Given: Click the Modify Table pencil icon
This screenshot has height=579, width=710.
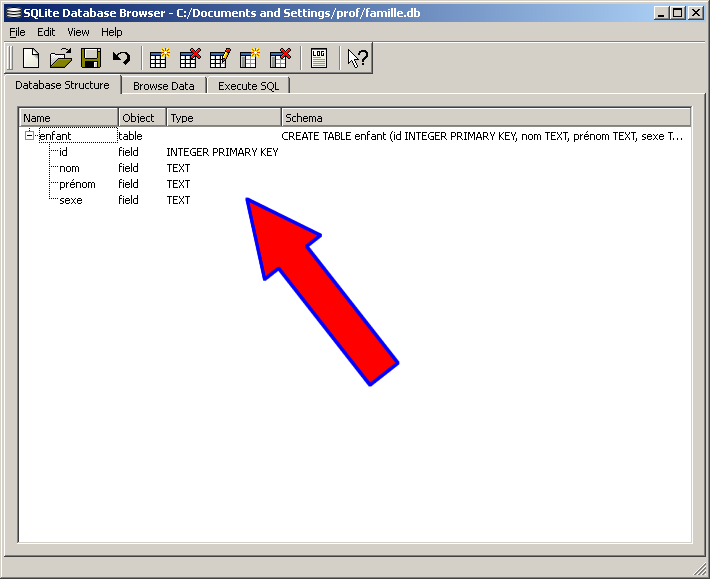Looking at the screenshot, I should pyautogui.click(x=220, y=58).
